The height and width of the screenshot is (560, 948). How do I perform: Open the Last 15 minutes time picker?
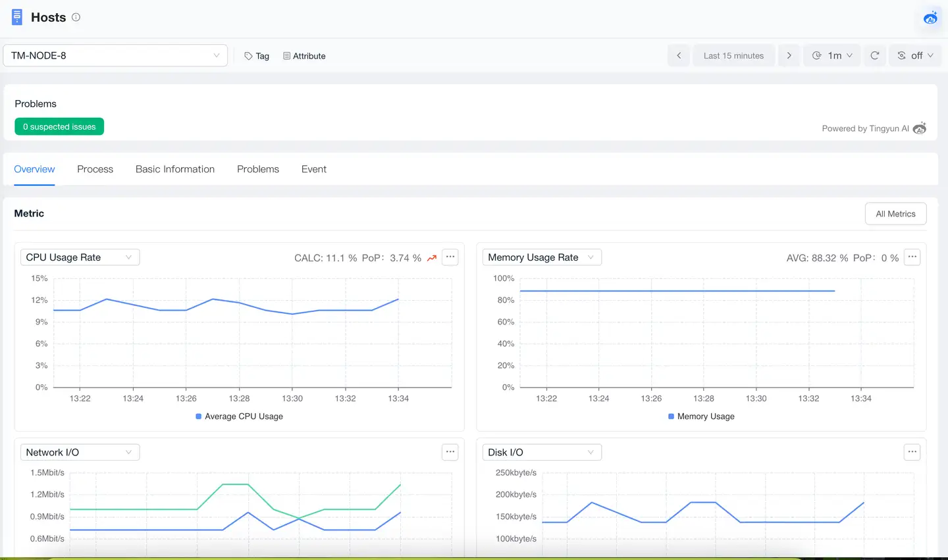(733, 55)
